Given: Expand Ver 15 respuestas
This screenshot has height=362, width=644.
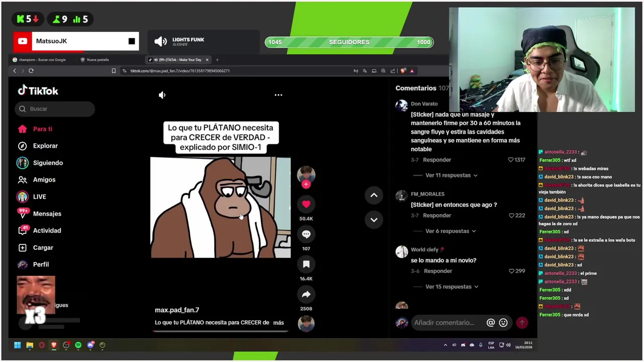Looking at the screenshot, I should point(451,287).
